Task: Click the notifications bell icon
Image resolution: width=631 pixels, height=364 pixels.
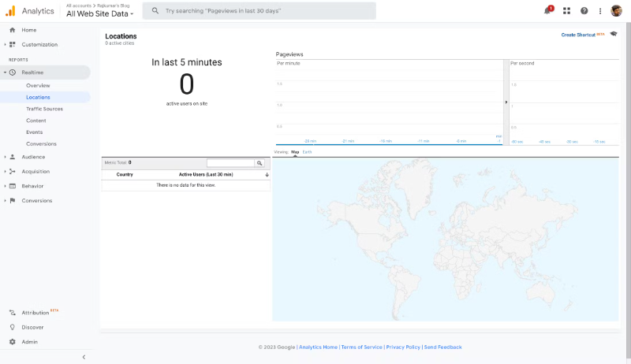Action: 548,11
